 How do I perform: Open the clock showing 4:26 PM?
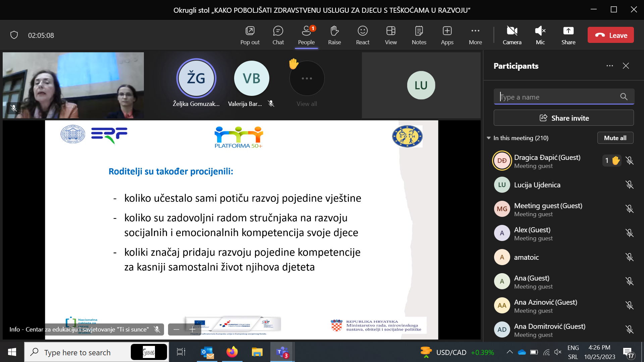point(600,352)
